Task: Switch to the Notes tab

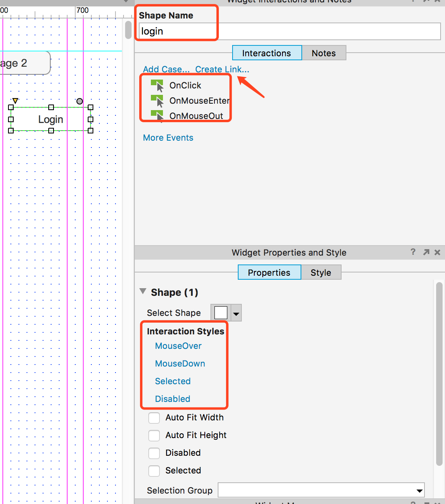Action: point(323,53)
